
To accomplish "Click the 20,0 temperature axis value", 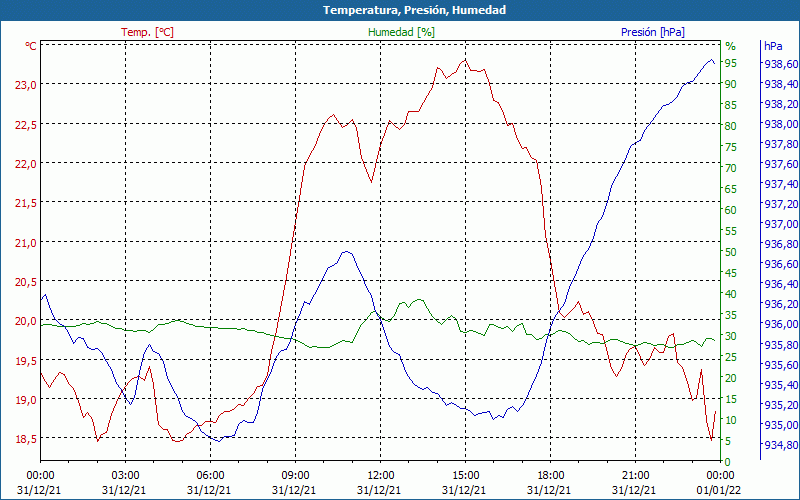I will (28, 321).
